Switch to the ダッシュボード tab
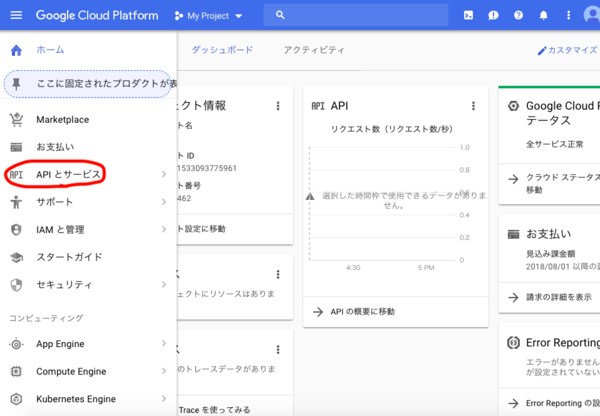The height and width of the screenshot is (416, 600). [222, 50]
